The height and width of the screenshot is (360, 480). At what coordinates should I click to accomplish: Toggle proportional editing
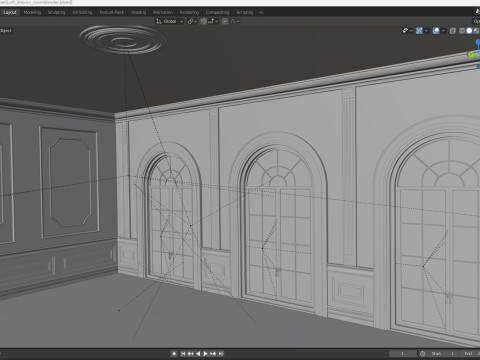(x=225, y=21)
